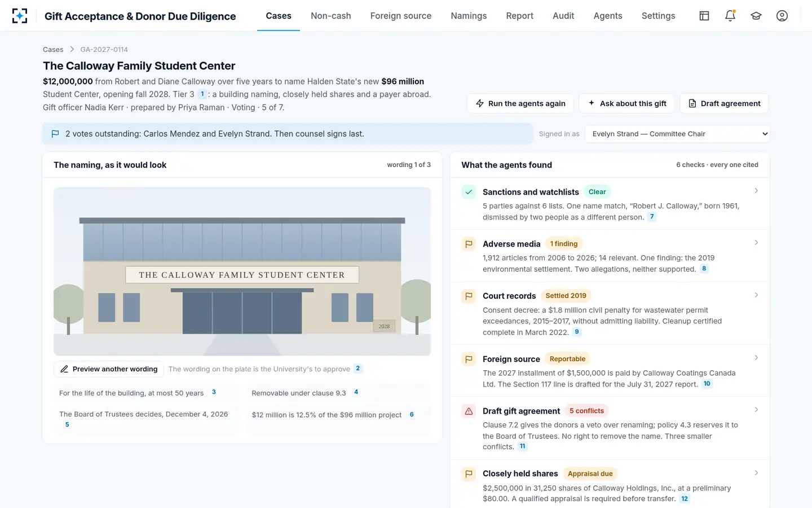This screenshot has height=508, width=812.
Task: Click the Draft agreement button
Action: 724,103
